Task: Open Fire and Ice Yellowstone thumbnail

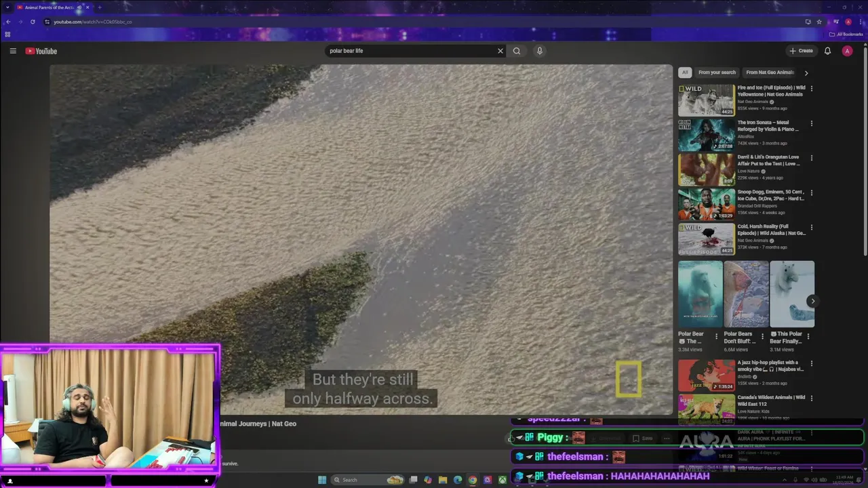Action: 706,100
